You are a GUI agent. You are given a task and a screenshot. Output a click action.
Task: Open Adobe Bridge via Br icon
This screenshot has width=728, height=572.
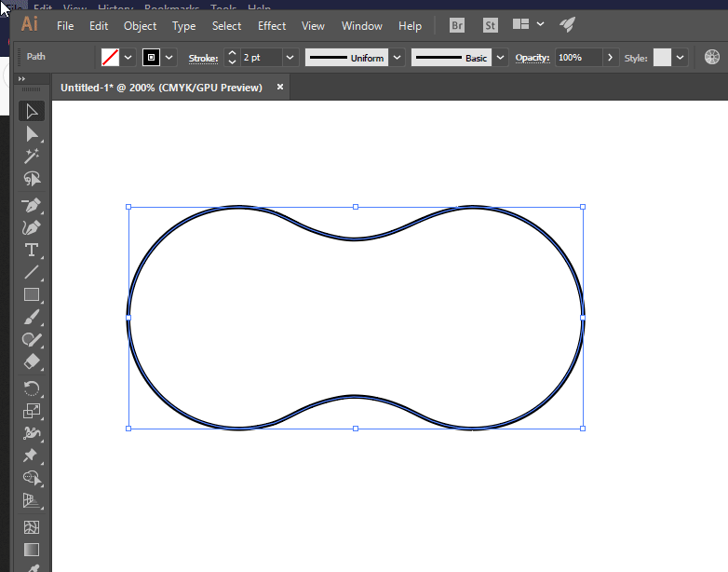457,25
